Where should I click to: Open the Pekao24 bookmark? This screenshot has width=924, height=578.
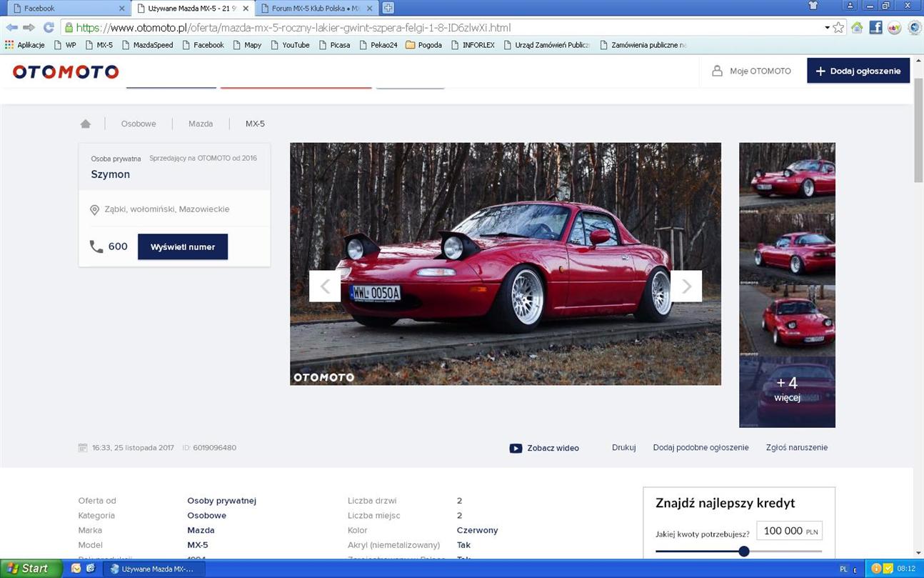click(x=378, y=45)
